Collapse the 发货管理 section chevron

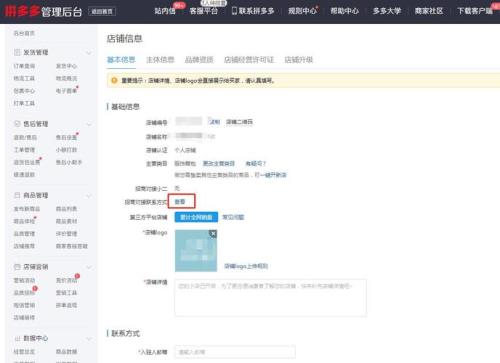point(89,53)
